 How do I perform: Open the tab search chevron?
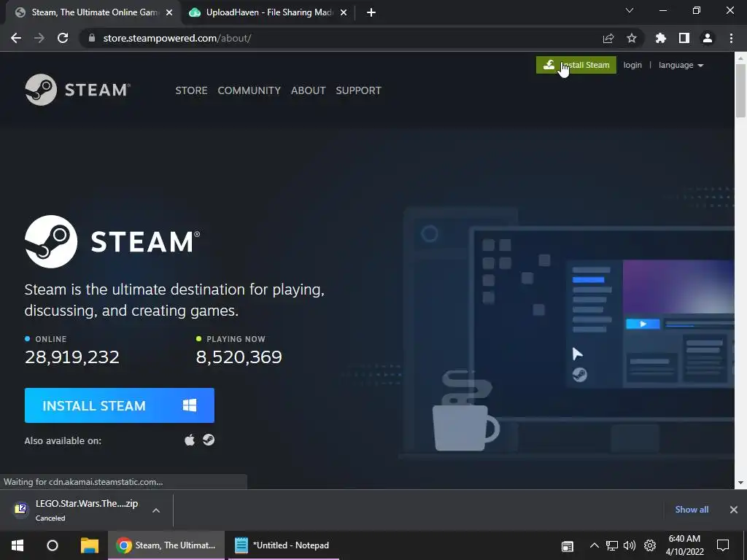tap(630, 10)
